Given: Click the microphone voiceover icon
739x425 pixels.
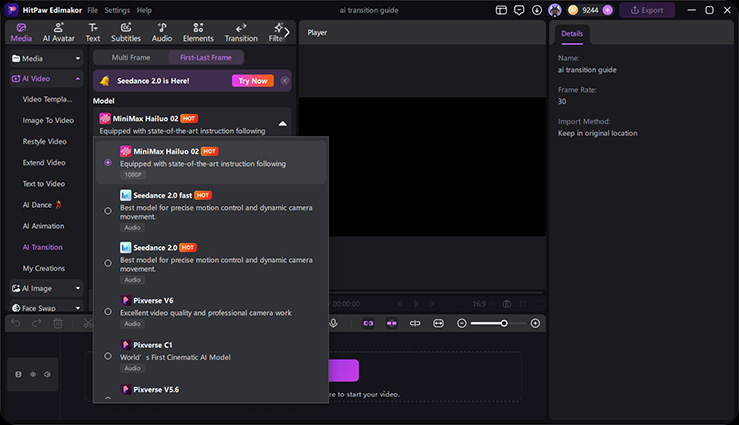Looking at the screenshot, I should coord(334,323).
